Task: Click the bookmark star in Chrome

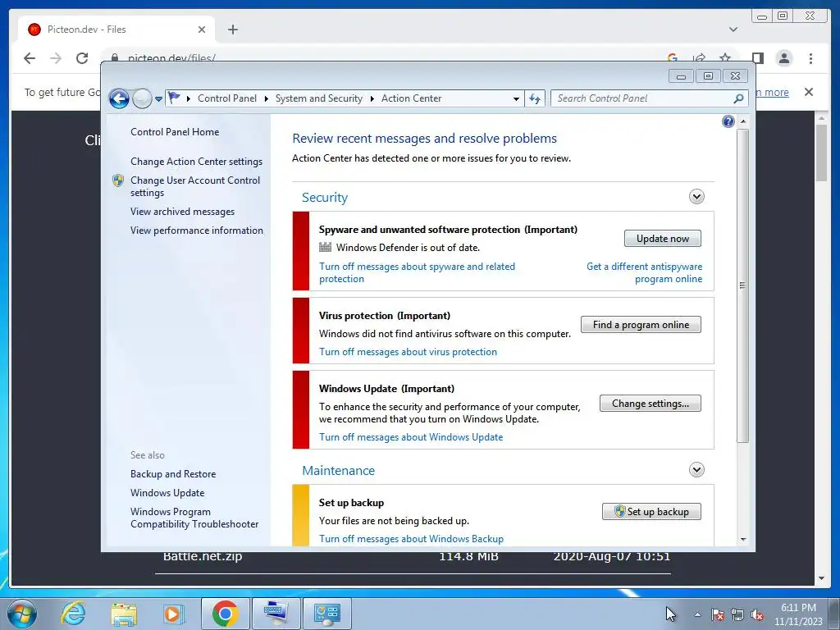Action: [725, 58]
